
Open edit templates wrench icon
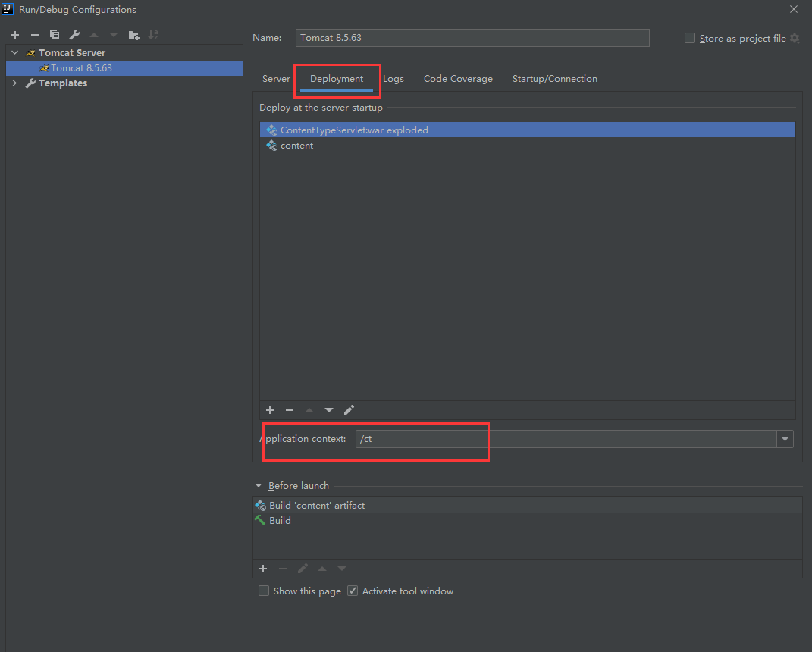tap(74, 35)
